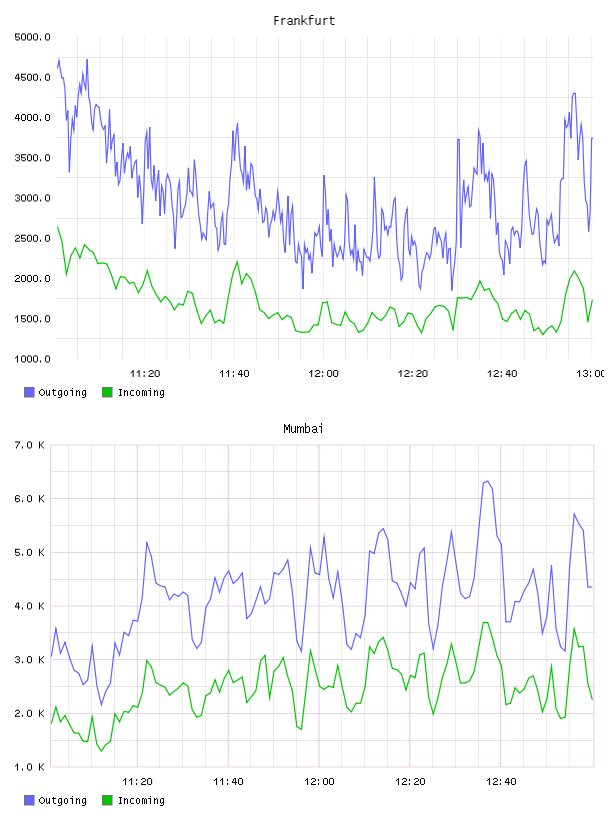Click the 3500.0 y-axis label in Frankfurt chart

point(32,158)
